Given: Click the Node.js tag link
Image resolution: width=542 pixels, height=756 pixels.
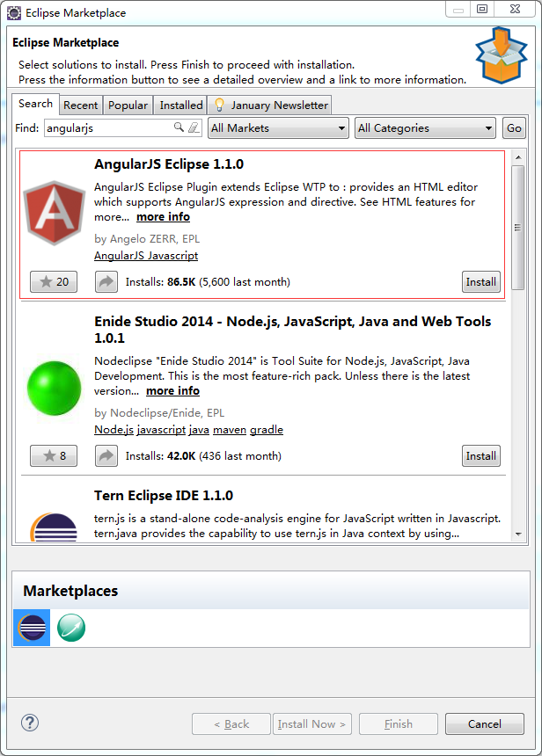Looking at the screenshot, I should tap(114, 430).
